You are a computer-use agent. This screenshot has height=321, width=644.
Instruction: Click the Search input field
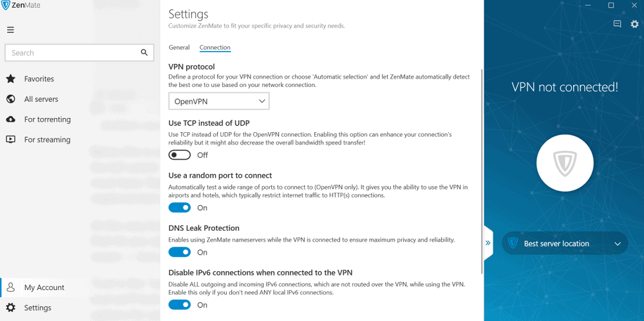pos(79,53)
